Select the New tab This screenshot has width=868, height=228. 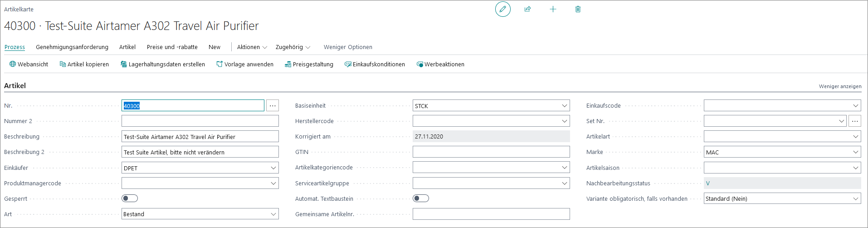coord(215,47)
